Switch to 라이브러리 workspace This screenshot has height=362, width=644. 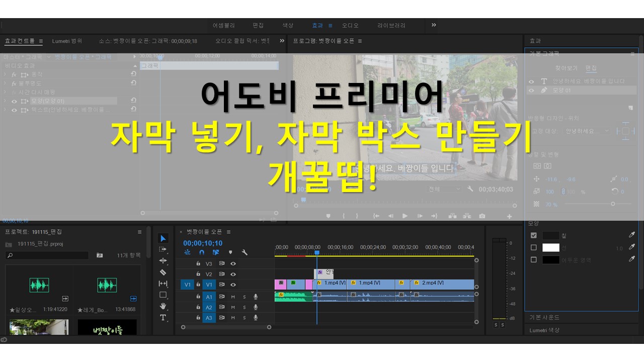coord(391,25)
